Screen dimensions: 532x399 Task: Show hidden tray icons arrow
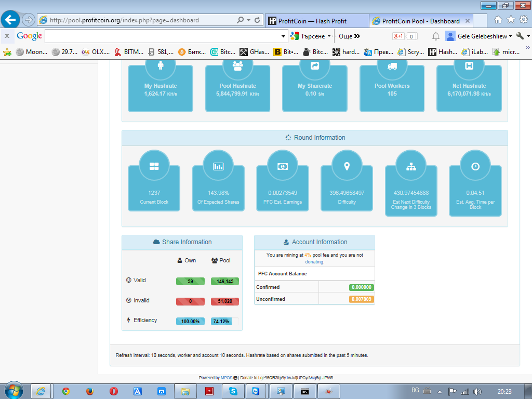pos(440,392)
